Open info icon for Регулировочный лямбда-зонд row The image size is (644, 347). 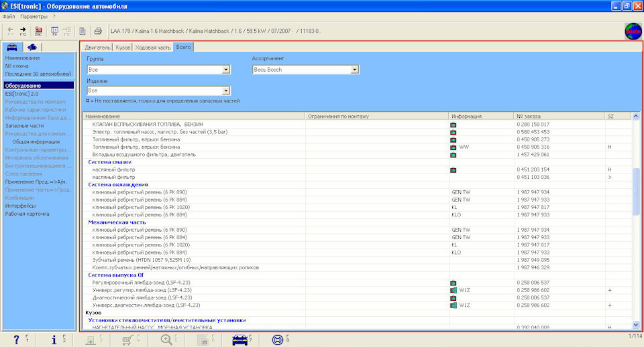[453, 283]
